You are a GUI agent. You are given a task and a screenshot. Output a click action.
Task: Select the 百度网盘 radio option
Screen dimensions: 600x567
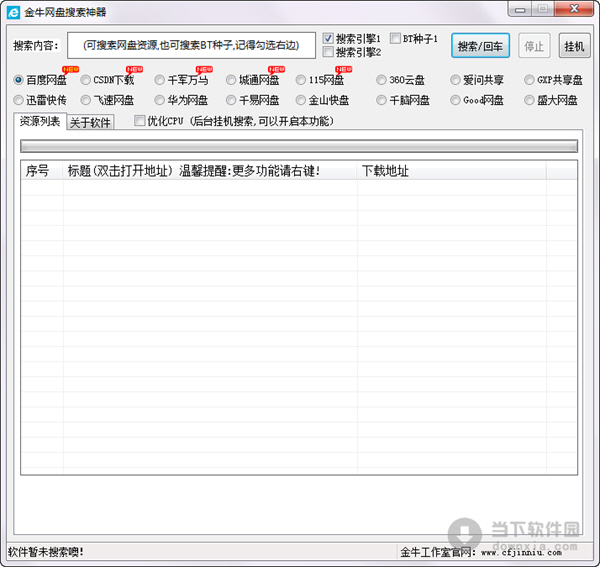tap(19, 79)
